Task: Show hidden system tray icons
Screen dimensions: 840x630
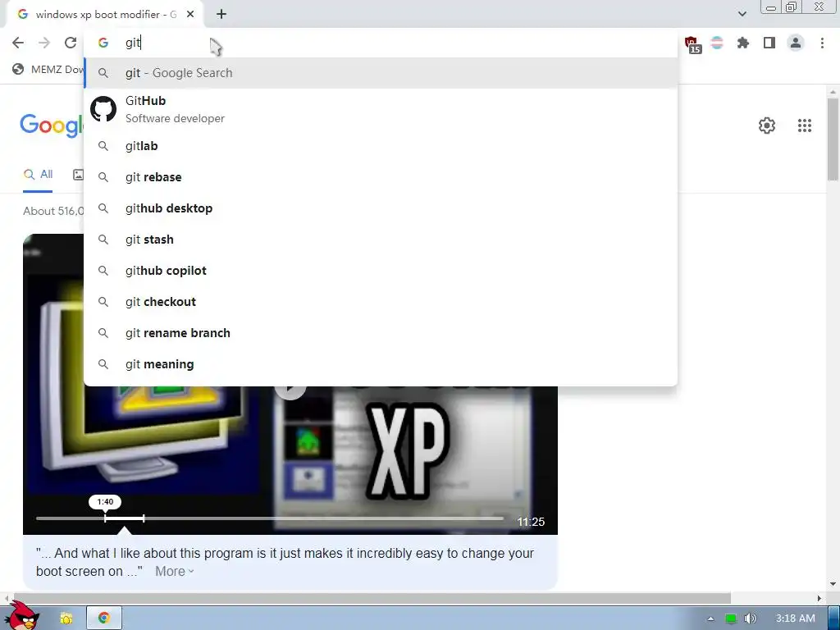Action: (x=710, y=619)
